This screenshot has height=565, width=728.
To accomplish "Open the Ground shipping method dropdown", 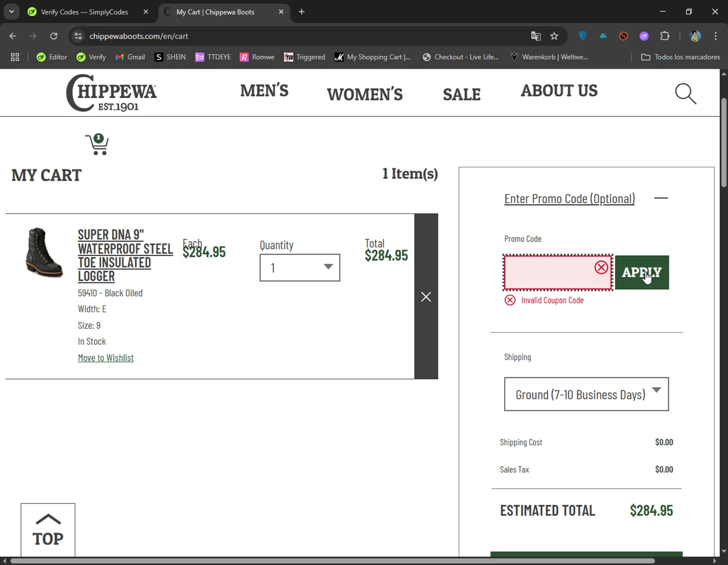I will pos(586,394).
